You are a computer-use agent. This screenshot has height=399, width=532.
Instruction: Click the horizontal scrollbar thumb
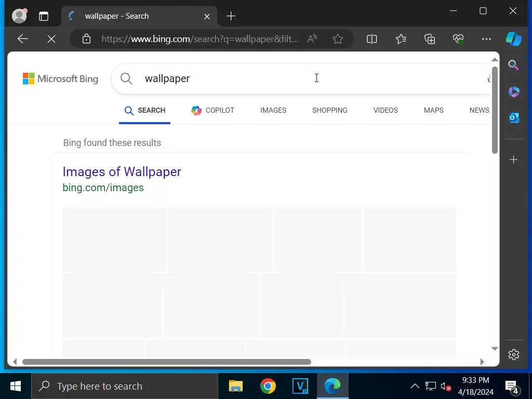pos(167,362)
